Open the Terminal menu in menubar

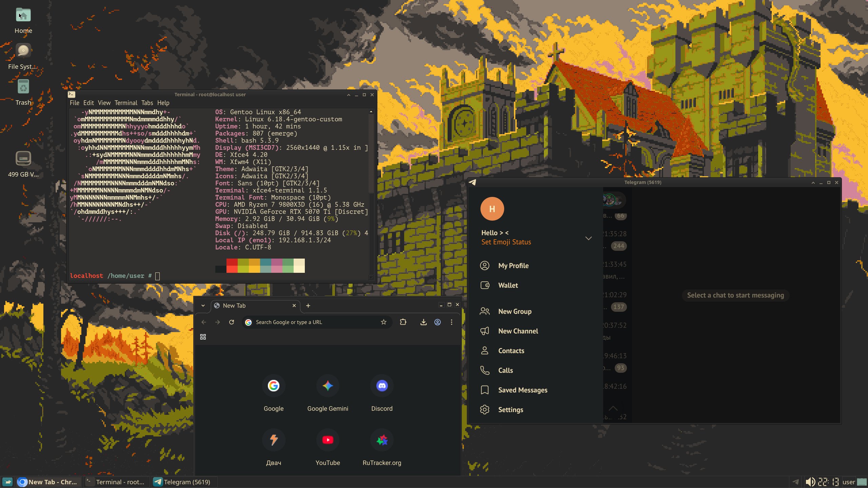tap(126, 103)
